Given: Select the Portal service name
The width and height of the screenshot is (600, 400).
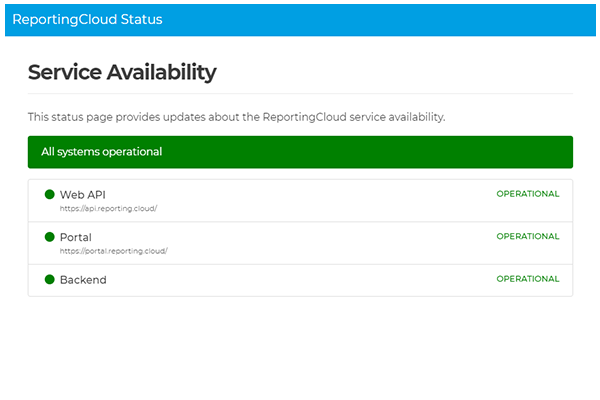Looking at the screenshot, I should coord(76,237).
